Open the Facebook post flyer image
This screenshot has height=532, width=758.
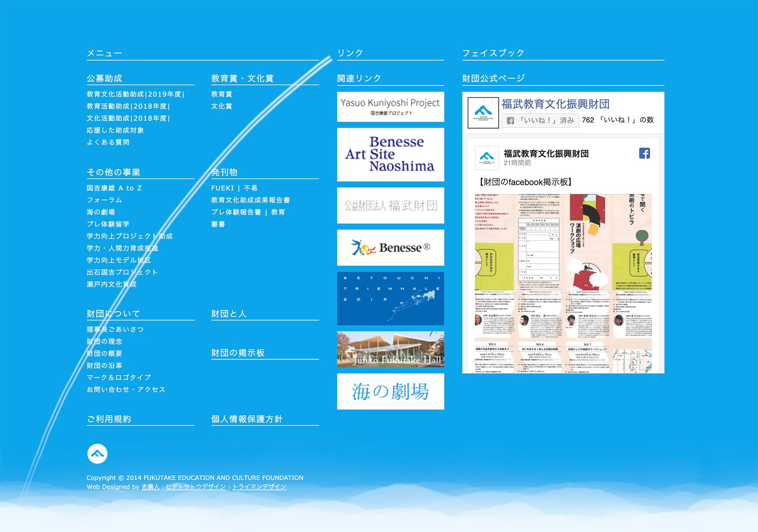click(563, 283)
